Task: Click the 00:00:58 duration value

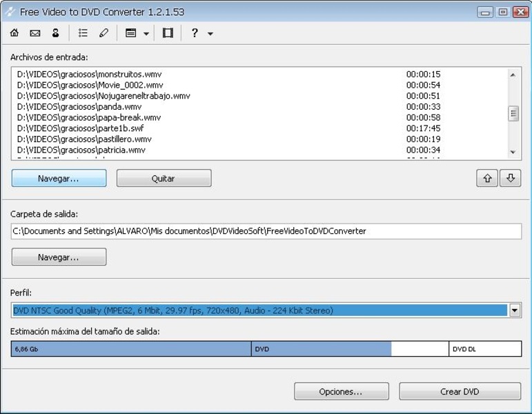Action: coord(423,118)
